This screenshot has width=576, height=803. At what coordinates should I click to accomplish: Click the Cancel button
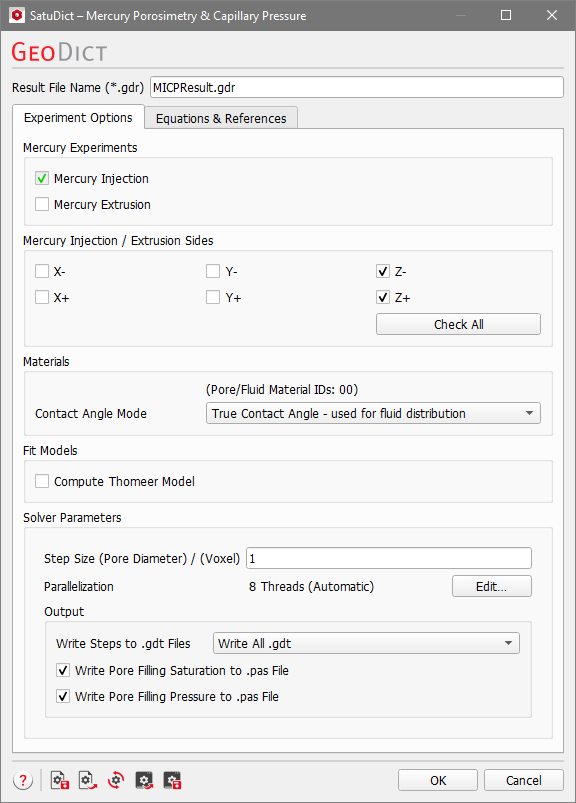pyautogui.click(x=524, y=780)
